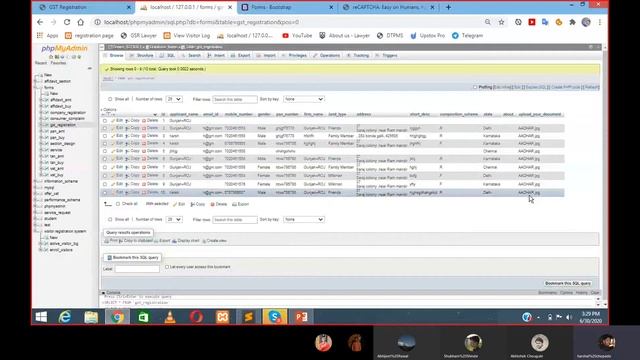Open the browser home page icon
Viewport: 640px width, 360px height.
80,22
